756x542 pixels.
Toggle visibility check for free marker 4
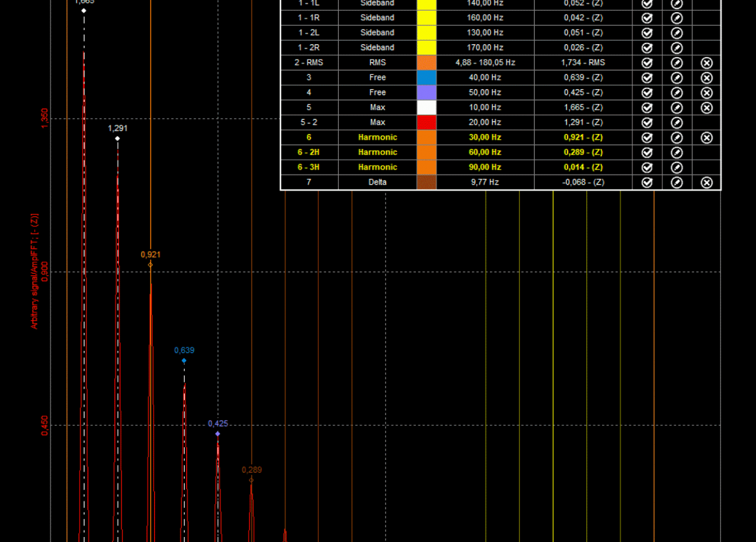(x=647, y=93)
